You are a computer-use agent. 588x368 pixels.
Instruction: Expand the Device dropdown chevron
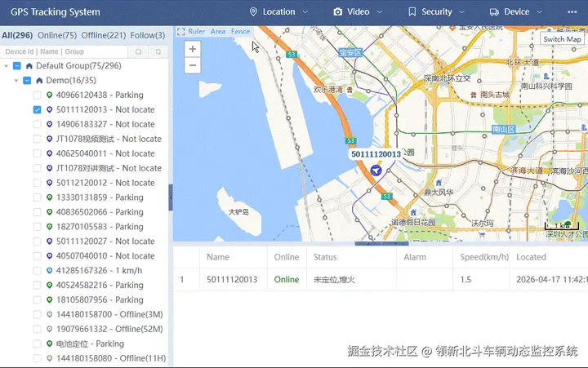coord(540,12)
